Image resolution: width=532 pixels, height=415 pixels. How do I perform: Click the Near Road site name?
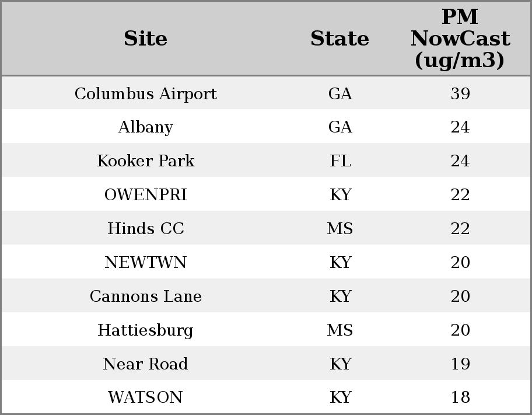coord(145,364)
